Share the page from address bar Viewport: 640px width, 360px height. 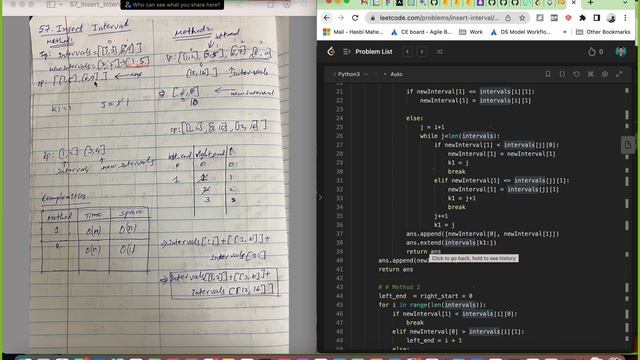508,18
